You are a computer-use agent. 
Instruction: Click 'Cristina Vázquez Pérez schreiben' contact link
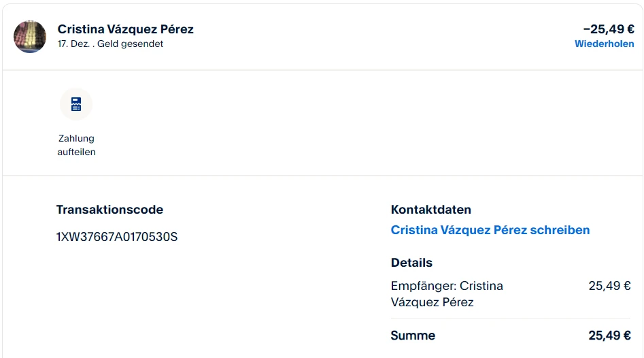pyautogui.click(x=490, y=230)
